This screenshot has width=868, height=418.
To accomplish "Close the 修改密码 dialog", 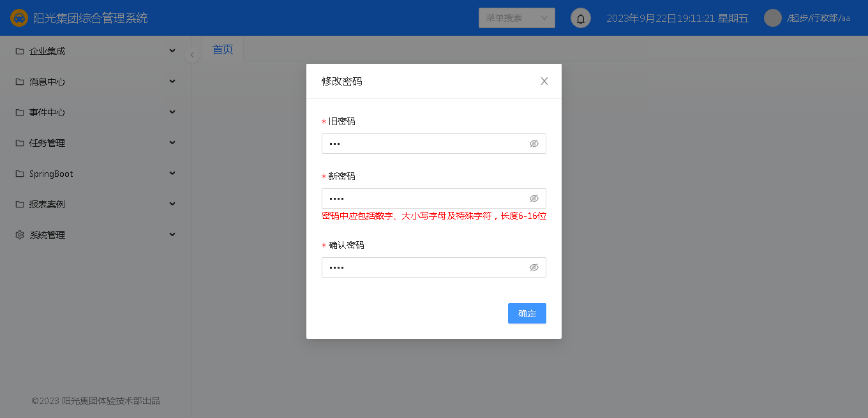I will pyautogui.click(x=544, y=81).
